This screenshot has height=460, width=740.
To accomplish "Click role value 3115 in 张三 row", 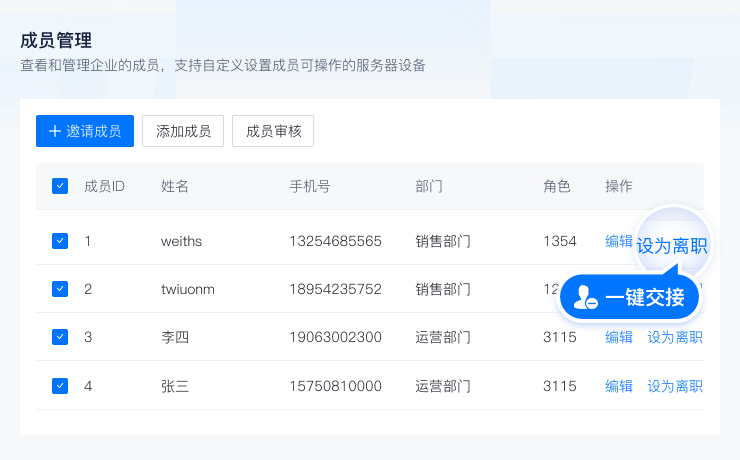I will coord(560,386).
